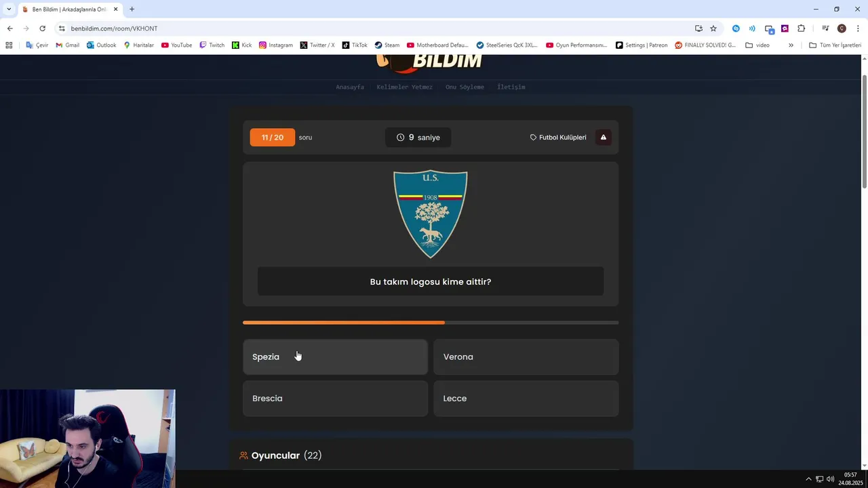Open the Instagram bookmark

pyautogui.click(x=276, y=45)
